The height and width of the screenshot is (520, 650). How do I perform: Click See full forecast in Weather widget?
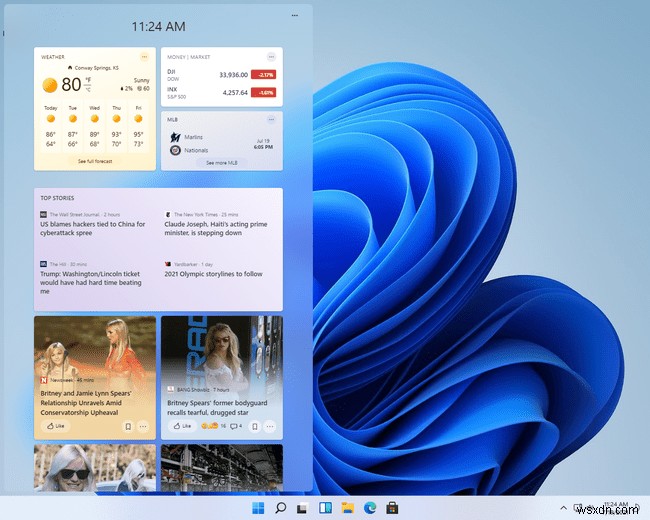pos(95,161)
